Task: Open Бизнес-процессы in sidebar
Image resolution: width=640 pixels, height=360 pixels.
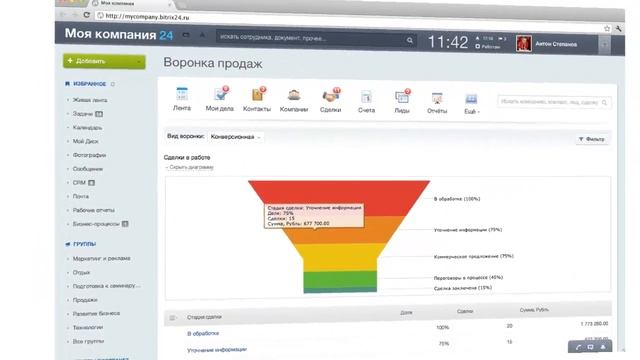Action: (96, 224)
